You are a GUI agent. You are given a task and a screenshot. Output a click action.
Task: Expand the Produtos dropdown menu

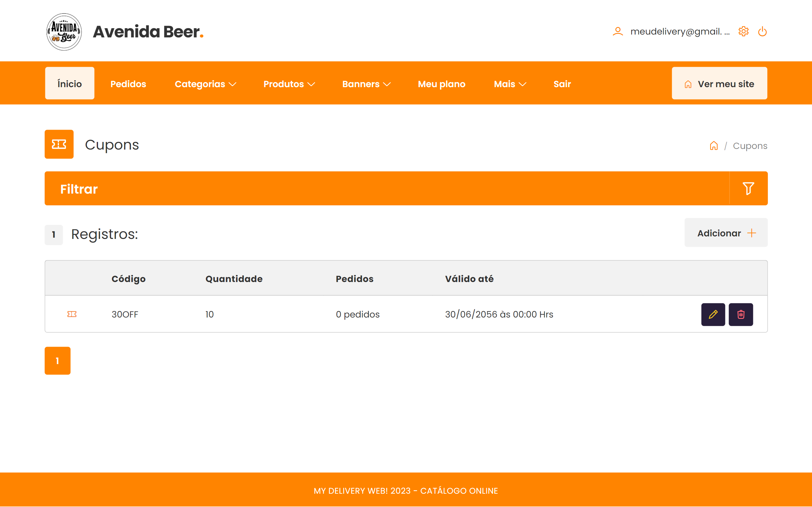point(289,84)
